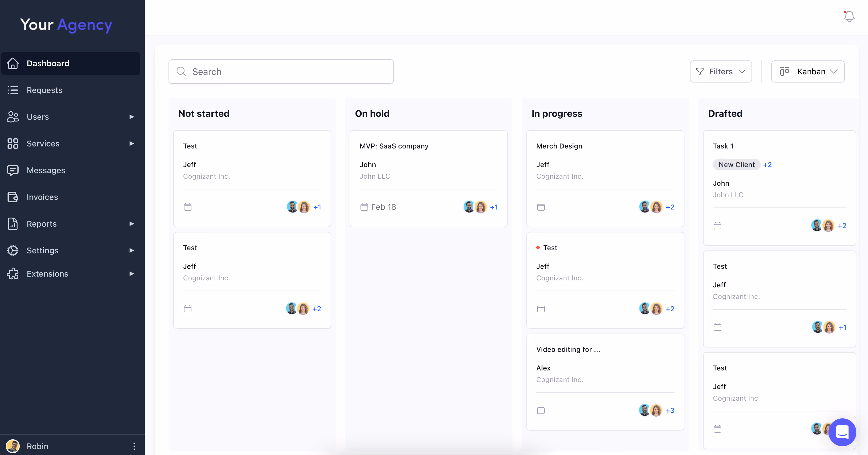Click the Drafted column header

coord(725,114)
